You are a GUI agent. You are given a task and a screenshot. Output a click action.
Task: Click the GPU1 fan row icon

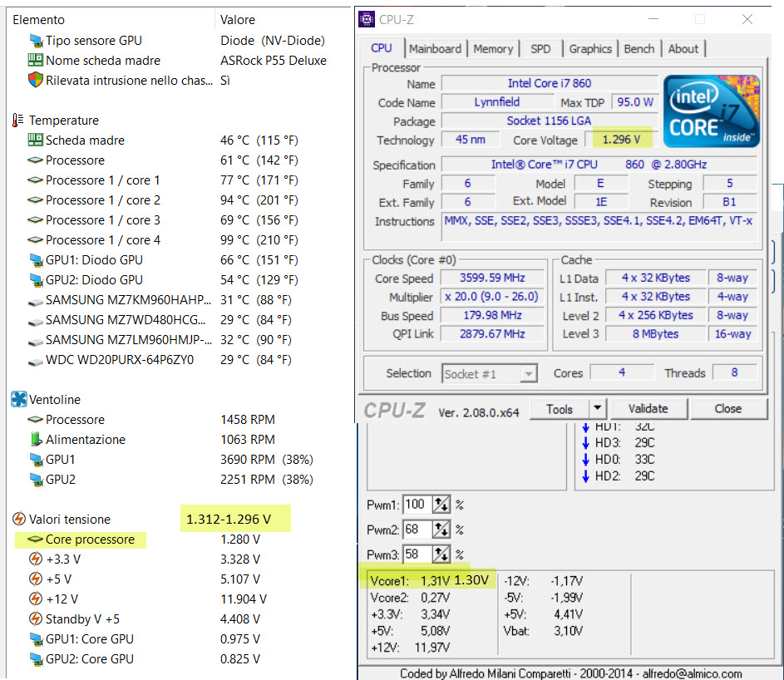pos(36,459)
